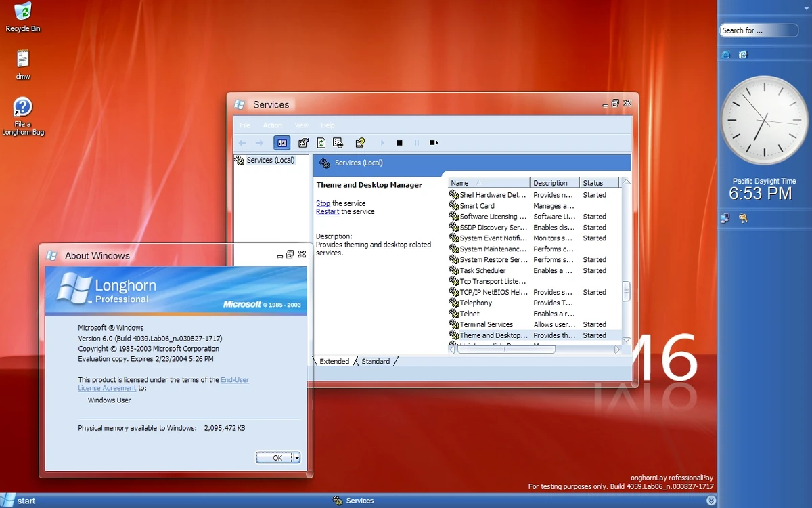Toggle the console tree with Show/Hide icon
812x508 pixels.
click(281, 143)
